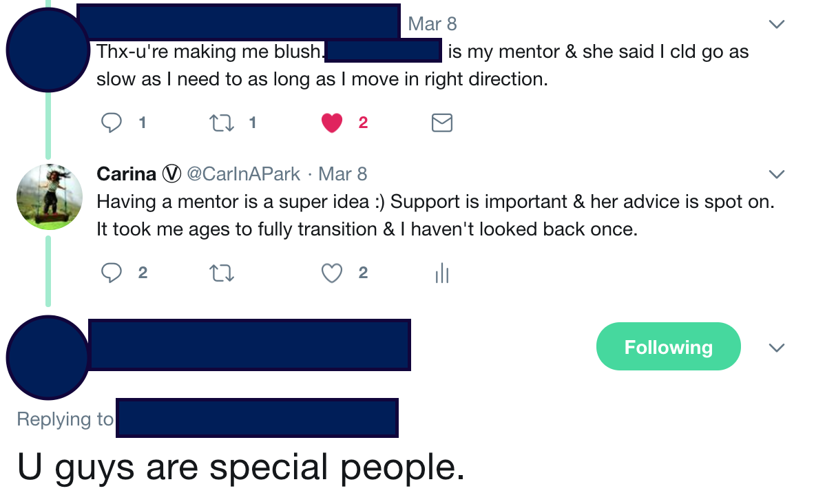The height and width of the screenshot is (504, 825).
Task: Open Carina's profile picture
Action: pyautogui.click(x=49, y=197)
